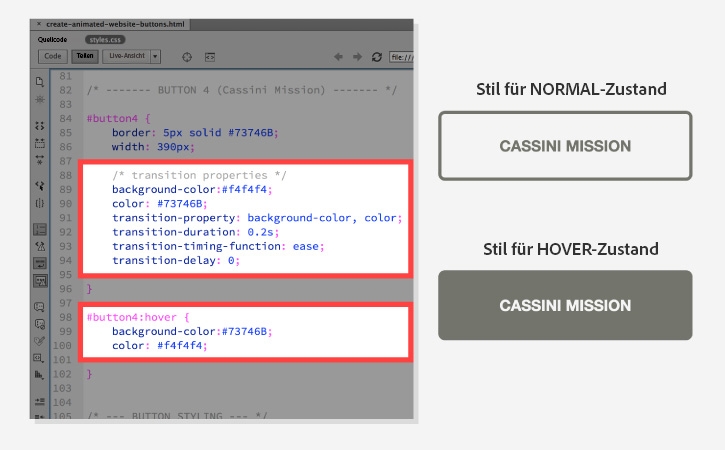The width and height of the screenshot is (725, 450).
Task: Click the transition-property code line
Action: click(257, 218)
